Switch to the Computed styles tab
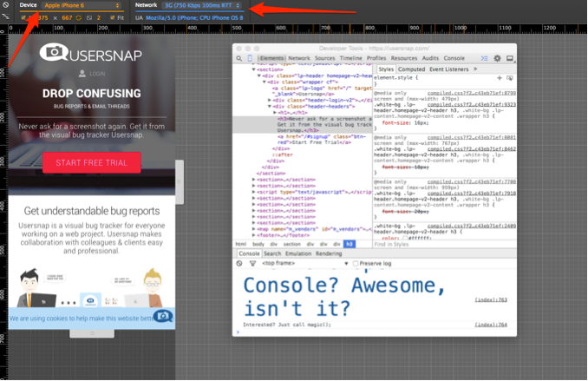Viewport: 588px width, 381px height. 411,69
